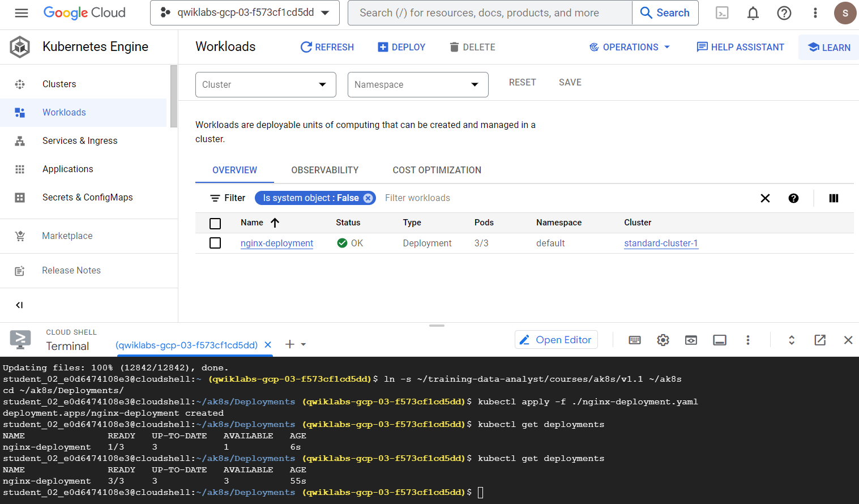Open the project selector dropdown
Viewport: 859px width, 504px height.
pyautogui.click(x=245, y=12)
